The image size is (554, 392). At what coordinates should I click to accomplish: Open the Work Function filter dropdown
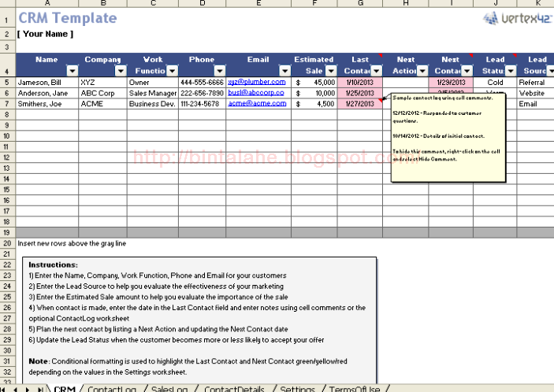tap(172, 71)
